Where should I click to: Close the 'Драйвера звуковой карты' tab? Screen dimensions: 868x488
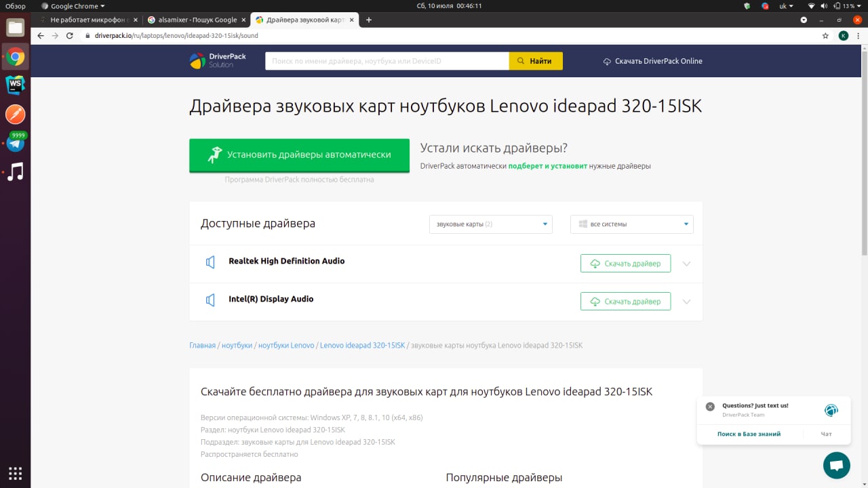[x=352, y=20]
